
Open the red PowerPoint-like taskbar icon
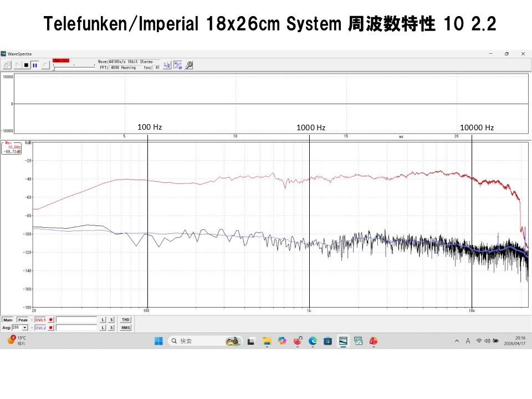tap(374, 341)
